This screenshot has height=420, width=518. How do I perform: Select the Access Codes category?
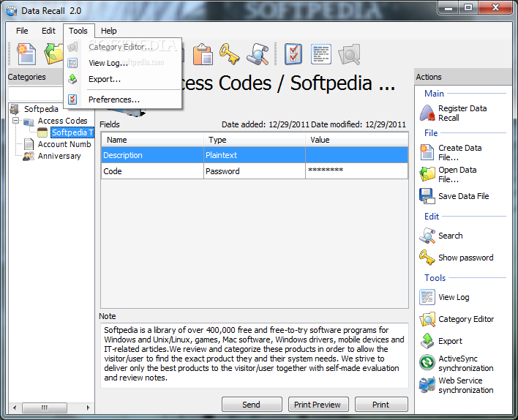[62, 121]
